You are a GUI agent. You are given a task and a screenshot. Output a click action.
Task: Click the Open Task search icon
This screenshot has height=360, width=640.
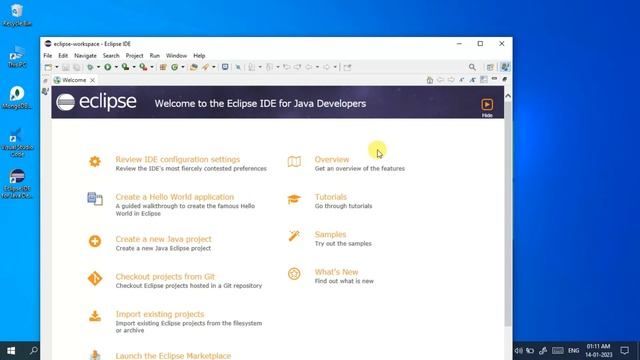tap(205, 67)
